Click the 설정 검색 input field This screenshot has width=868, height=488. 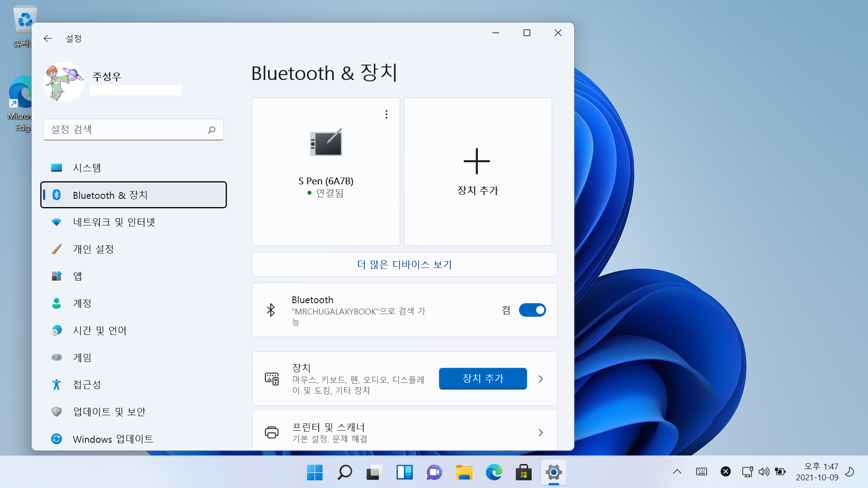click(127, 130)
